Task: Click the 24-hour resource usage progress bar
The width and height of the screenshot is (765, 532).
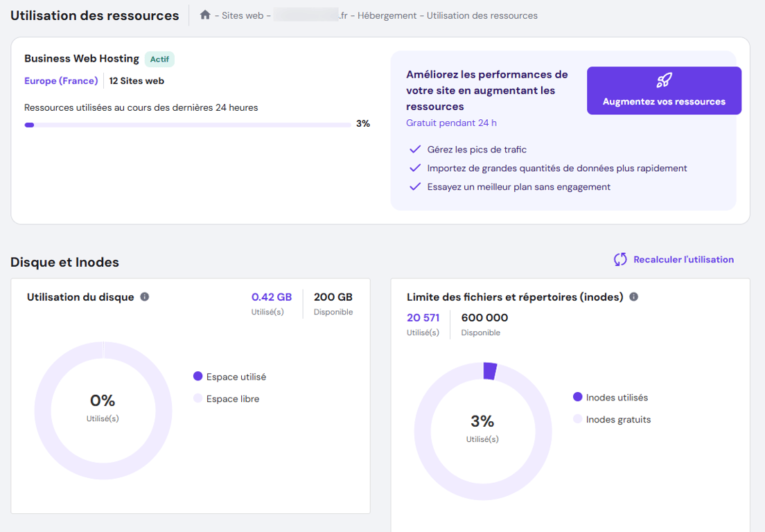Action: pos(187,125)
